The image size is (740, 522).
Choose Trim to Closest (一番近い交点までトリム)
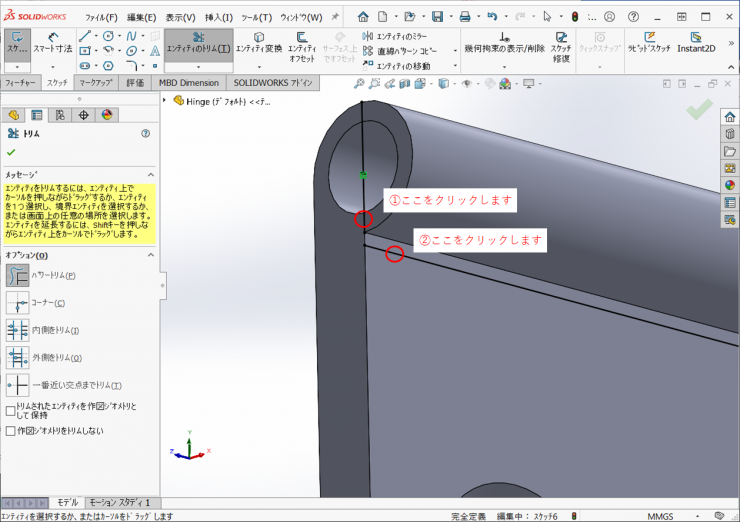click(18, 385)
